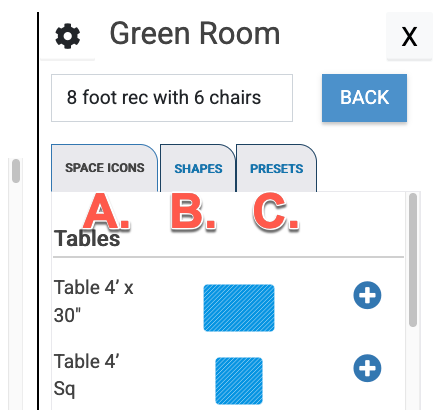Open the settings gear icon

[68, 36]
